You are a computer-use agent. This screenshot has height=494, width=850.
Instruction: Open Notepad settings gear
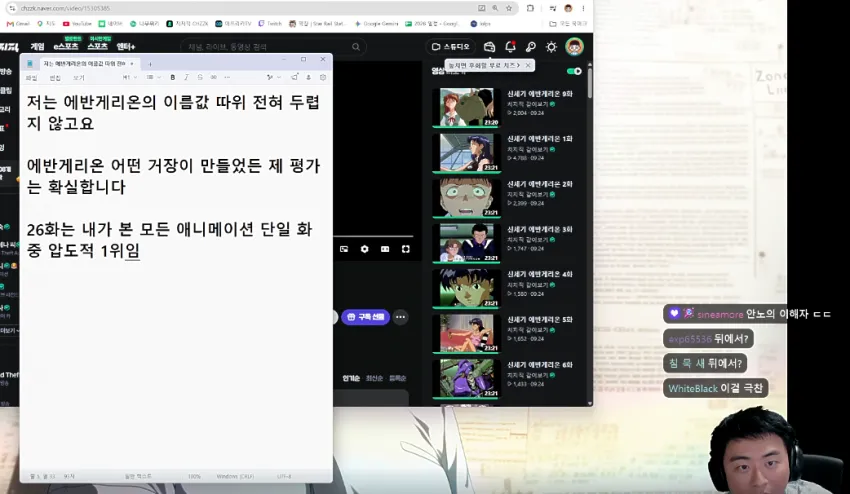click(323, 78)
